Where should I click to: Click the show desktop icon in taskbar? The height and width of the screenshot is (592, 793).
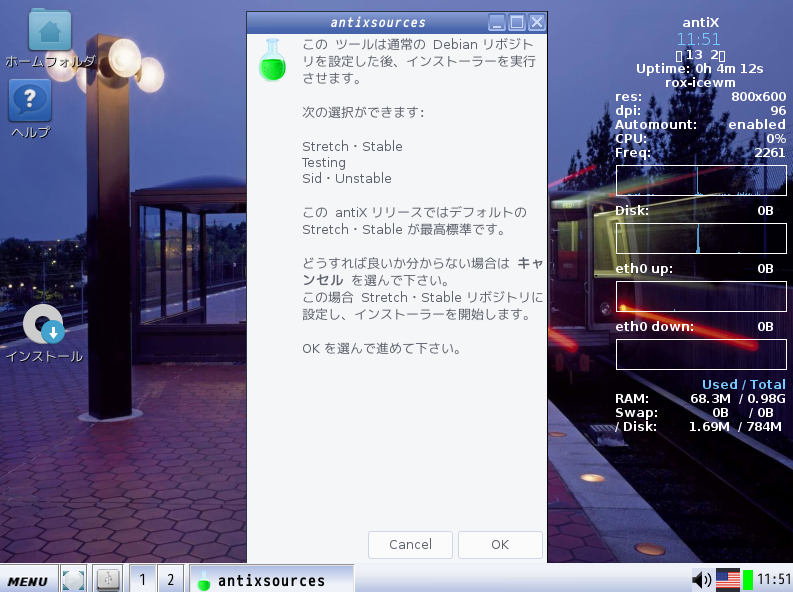click(x=74, y=579)
